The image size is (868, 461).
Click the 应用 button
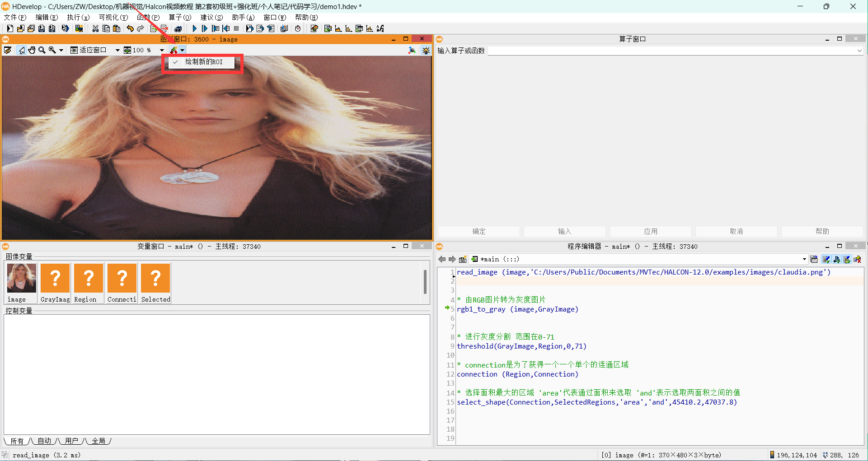click(x=650, y=231)
